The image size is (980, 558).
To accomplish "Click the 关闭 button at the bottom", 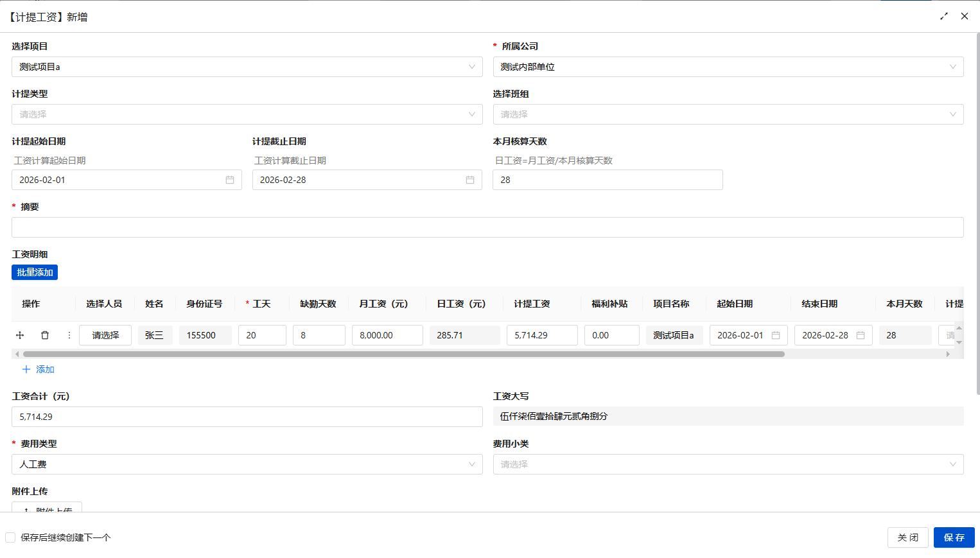I will (x=907, y=537).
